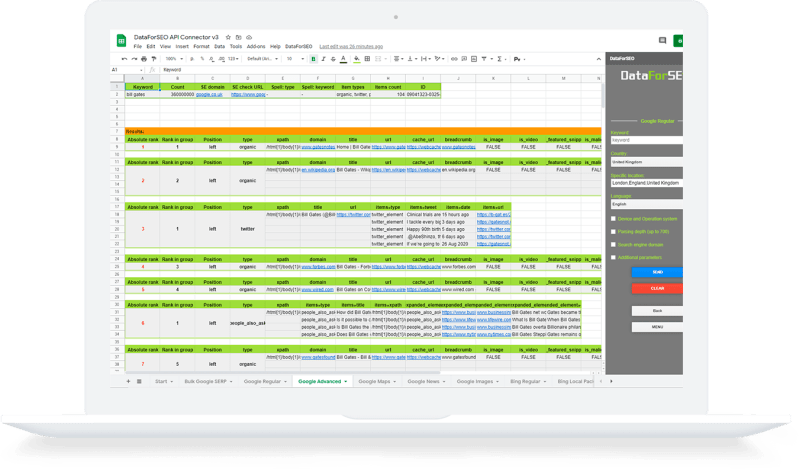Open the text color picker
This screenshot has height=469, width=799.
(343, 59)
